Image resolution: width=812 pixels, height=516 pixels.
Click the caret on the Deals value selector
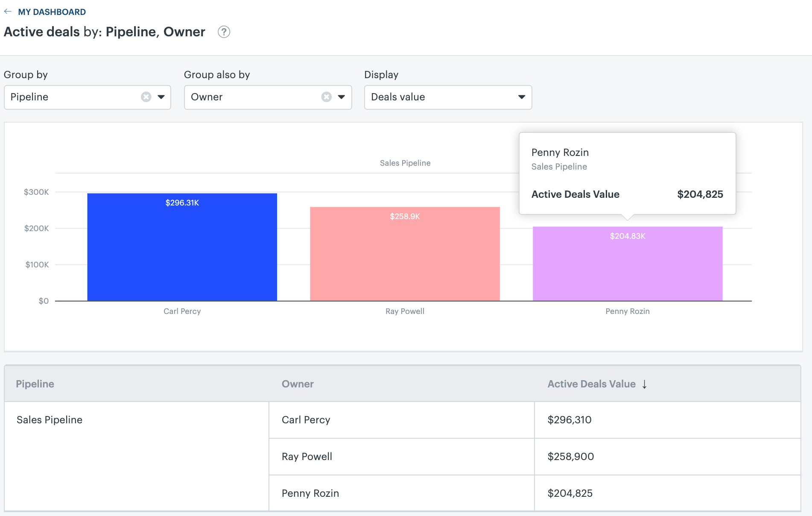coord(521,97)
